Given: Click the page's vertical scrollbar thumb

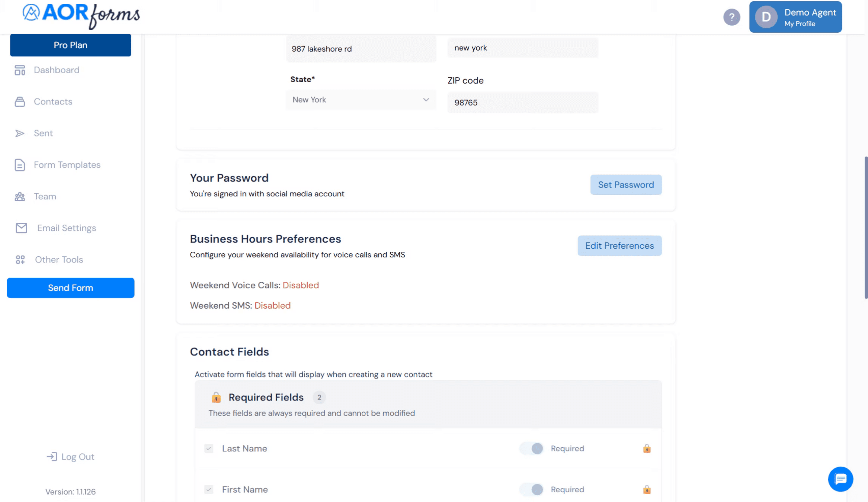Looking at the screenshot, I should pos(866,228).
